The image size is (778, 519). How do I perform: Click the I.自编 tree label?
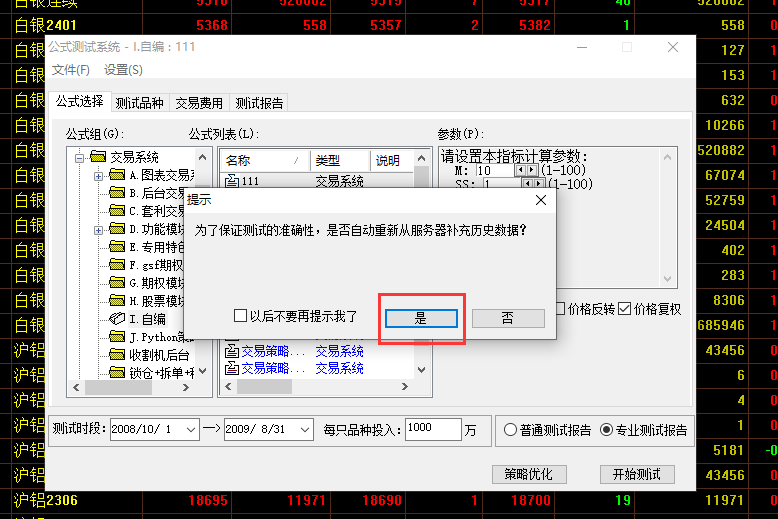147,319
